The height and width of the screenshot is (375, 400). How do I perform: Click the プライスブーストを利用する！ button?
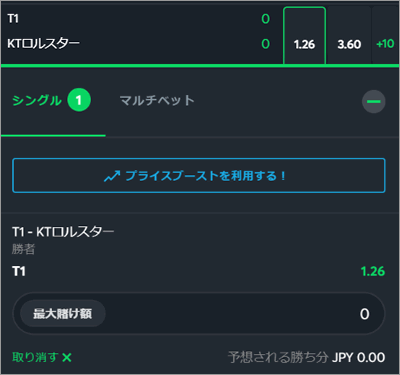click(x=199, y=176)
